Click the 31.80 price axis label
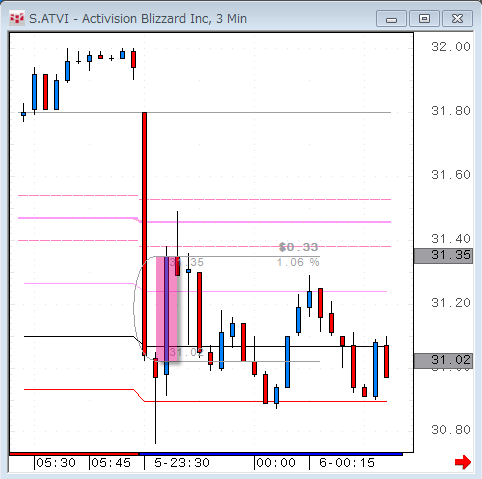Screen dimensions: 482x479 [451, 111]
